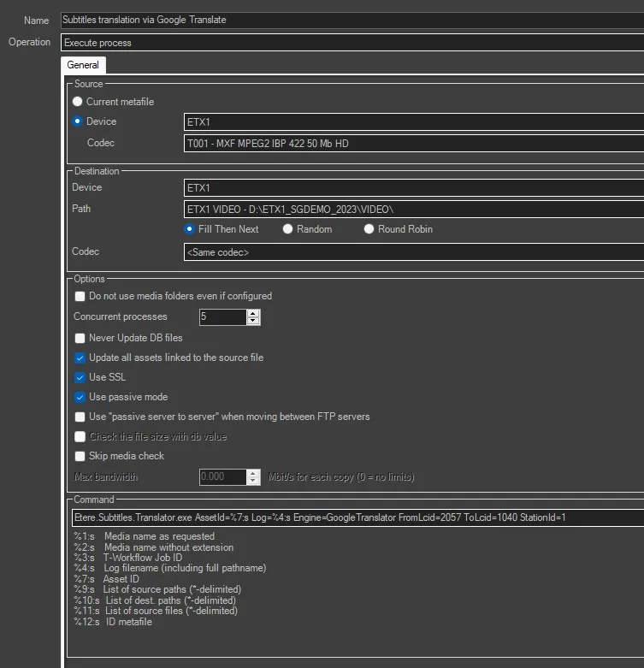This screenshot has width=644, height=668.
Task: Choose the Random path option
Action: click(288, 229)
